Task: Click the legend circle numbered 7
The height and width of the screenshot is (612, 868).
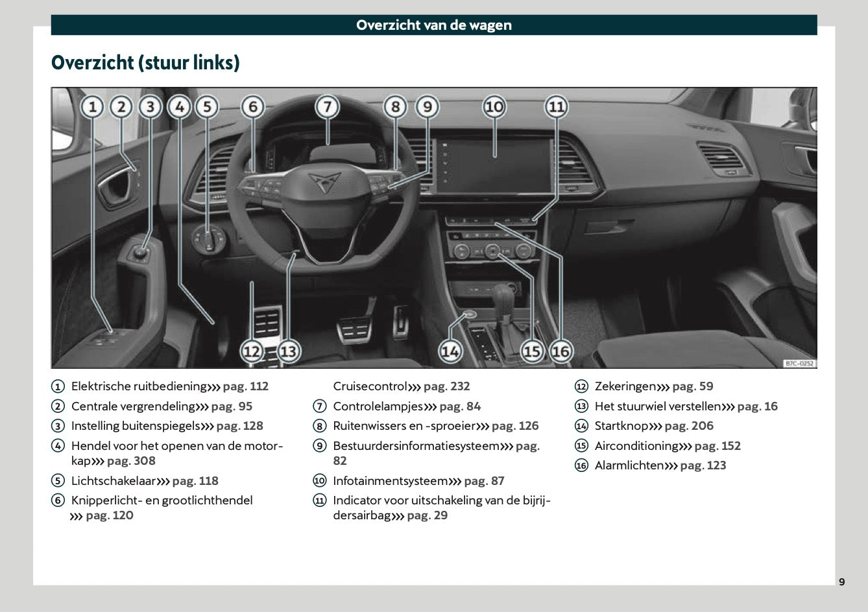Action: click(x=320, y=406)
